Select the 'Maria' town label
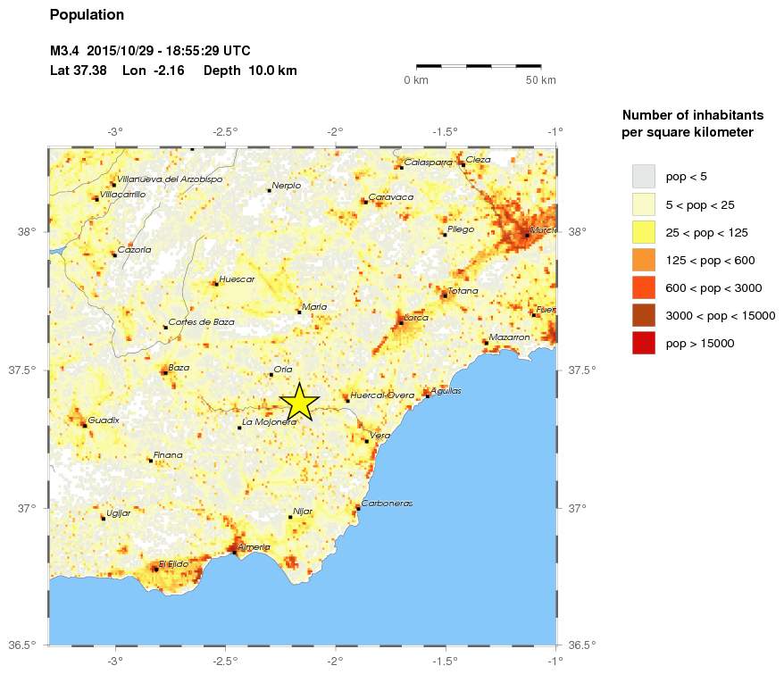The height and width of the screenshot is (674, 784). (x=314, y=307)
